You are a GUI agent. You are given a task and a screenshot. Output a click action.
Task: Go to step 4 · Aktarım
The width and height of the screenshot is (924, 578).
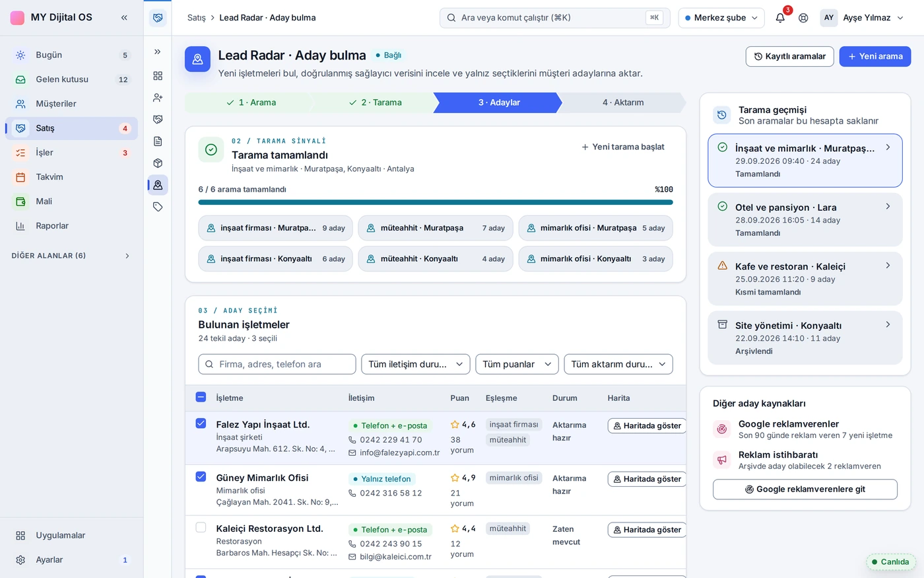[x=622, y=102]
